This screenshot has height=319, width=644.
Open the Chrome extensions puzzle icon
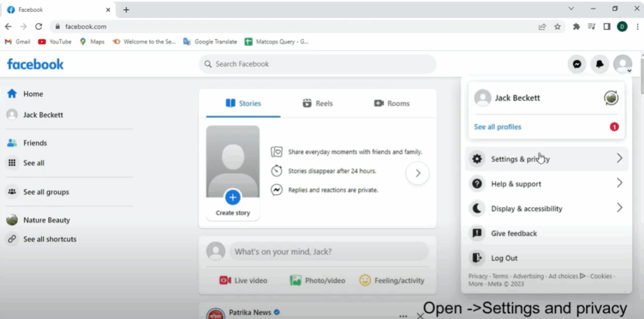pyautogui.click(x=576, y=26)
